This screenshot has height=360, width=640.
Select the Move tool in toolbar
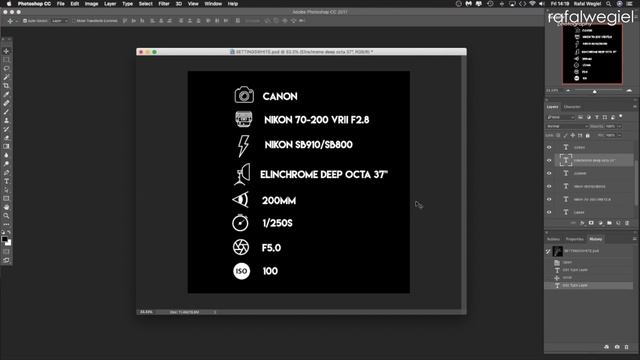pos(6,51)
